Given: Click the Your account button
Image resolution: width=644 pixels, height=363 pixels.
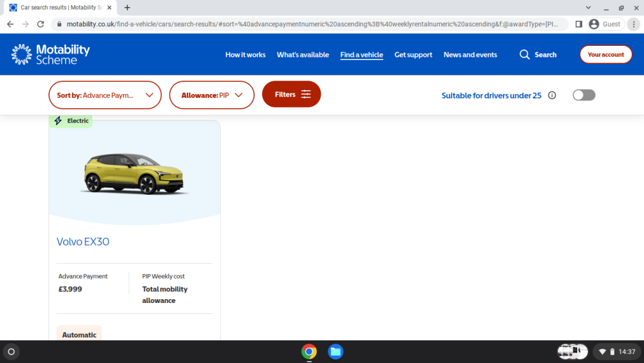Looking at the screenshot, I should click(606, 54).
